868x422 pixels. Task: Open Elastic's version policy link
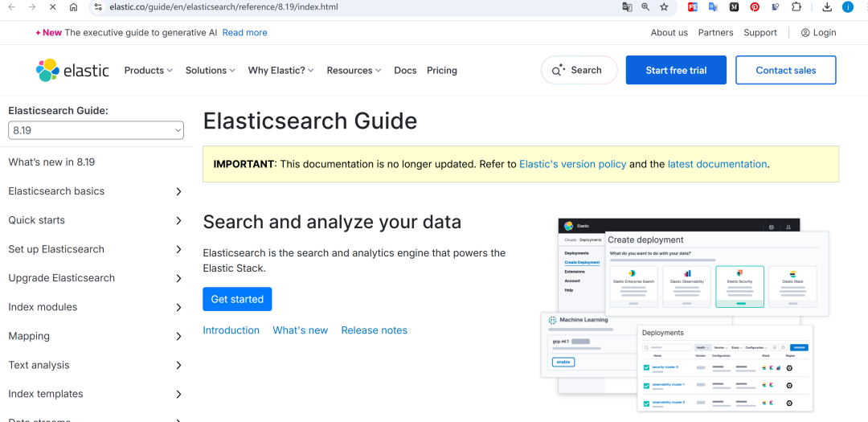point(573,164)
